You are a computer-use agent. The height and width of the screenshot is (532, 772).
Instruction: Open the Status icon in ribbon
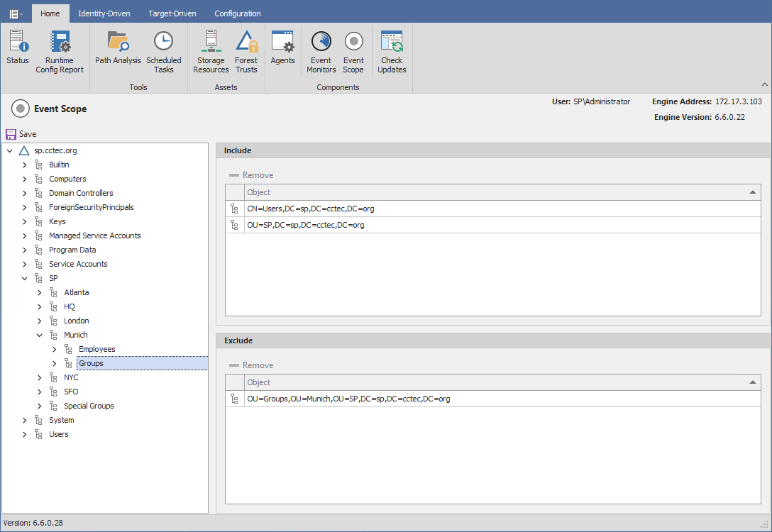click(x=18, y=51)
